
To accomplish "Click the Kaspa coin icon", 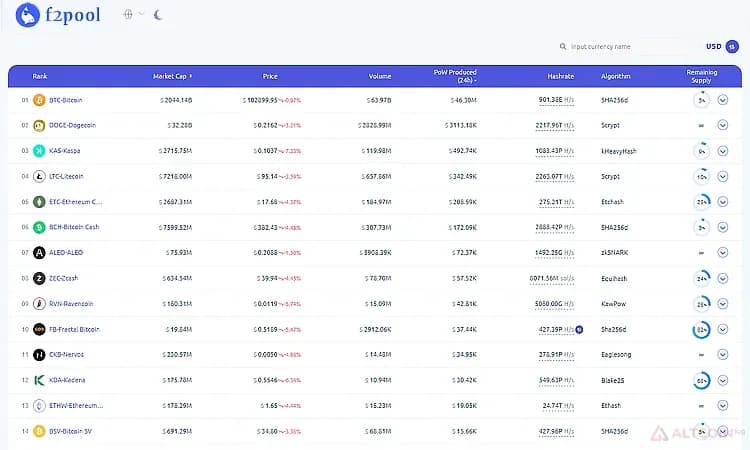I will [x=39, y=151].
